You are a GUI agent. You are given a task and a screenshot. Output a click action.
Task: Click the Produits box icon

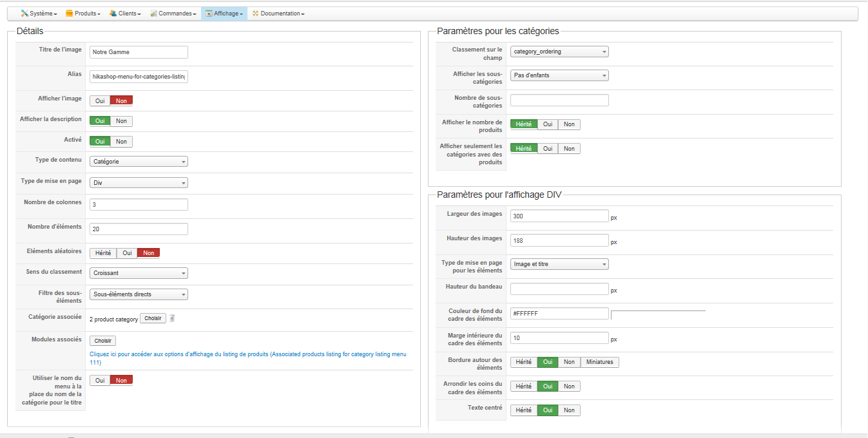pos(70,14)
